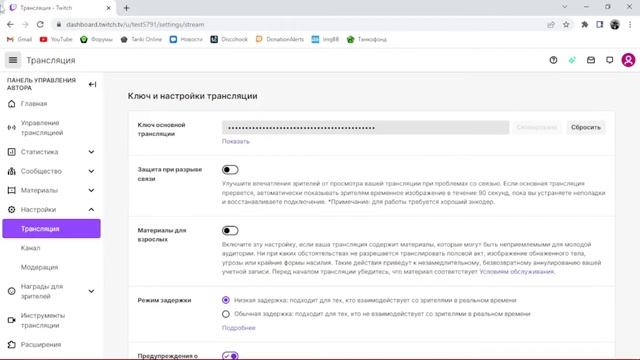Expand the Статистика section chevron

(x=91, y=152)
